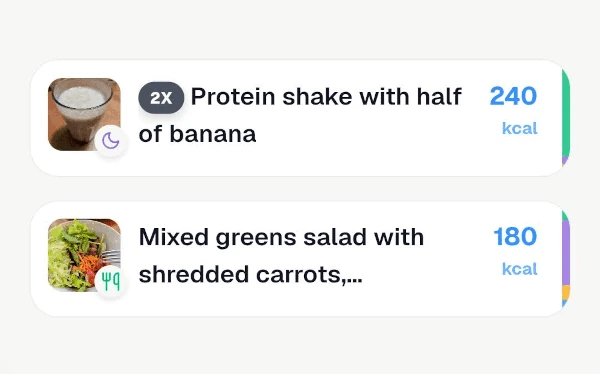Click the 180 calorie value
This screenshot has height=374, width=600.
tap(515, 237)
